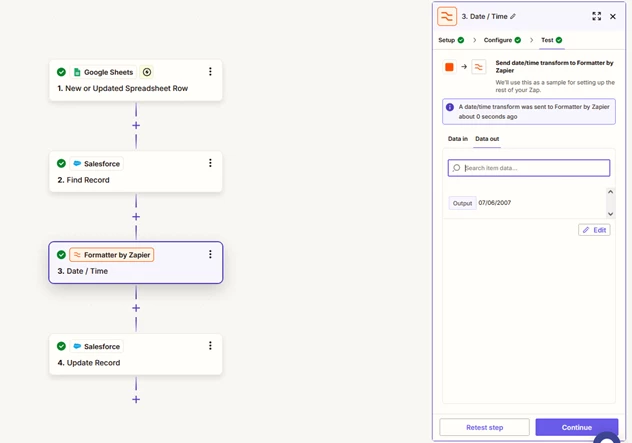Add step after Update Record
This screenshot has height=443, width=632.
coord(136,399)
